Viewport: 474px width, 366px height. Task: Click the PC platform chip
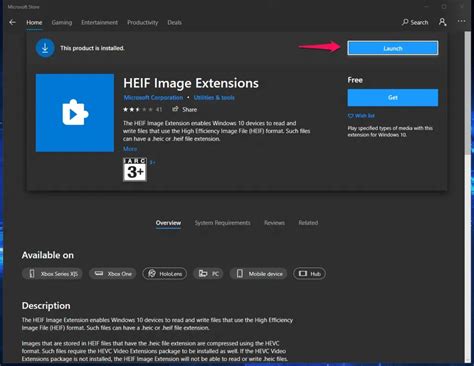coord(208,274)
